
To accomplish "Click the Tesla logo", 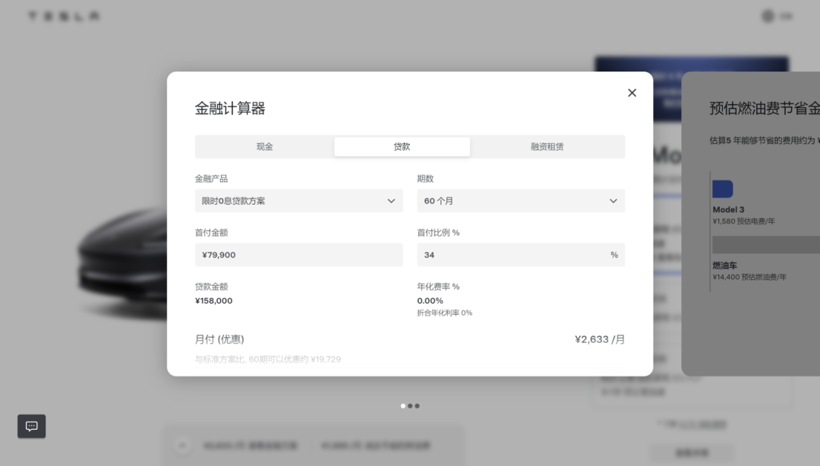I will (63, 17).
